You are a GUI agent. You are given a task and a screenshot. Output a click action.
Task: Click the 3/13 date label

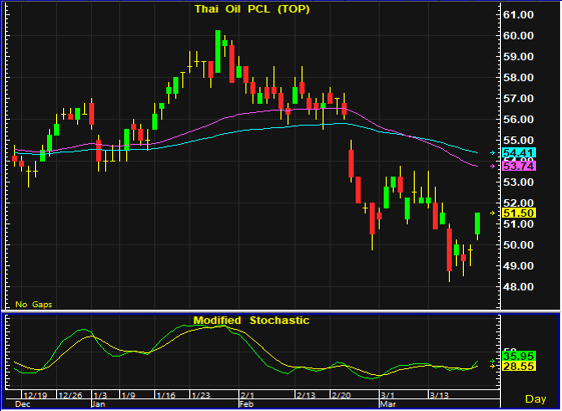[x=439, y=395]
